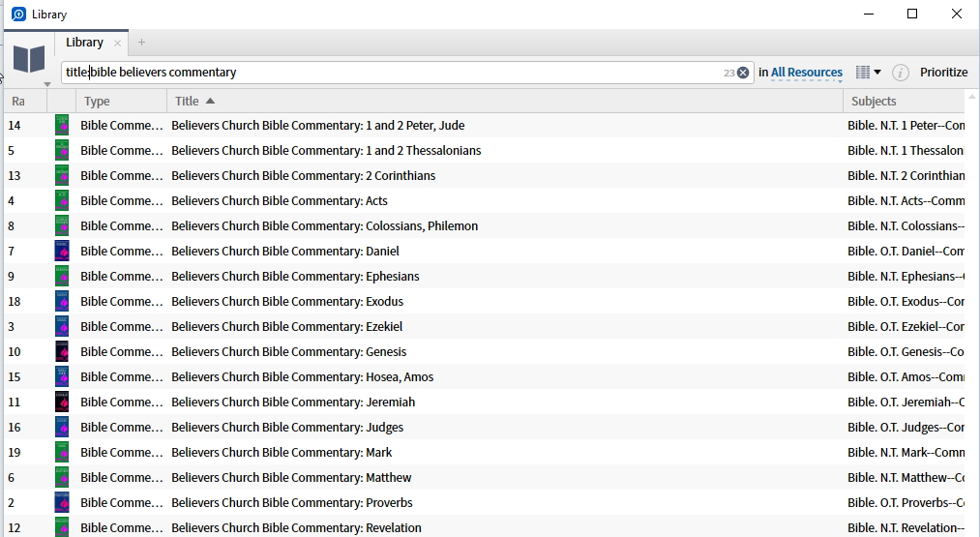Click subject Bible. N.T. 2 Corinthians
Image resolution: width=980 pixels, height=537 pixels.
(906, 176)
